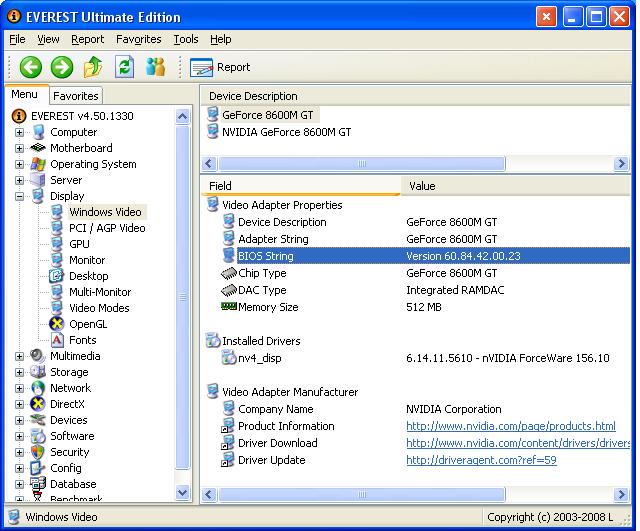Click the Report toolbar button
This screenshot has width=640, height=531.
(x=221, y=67)
